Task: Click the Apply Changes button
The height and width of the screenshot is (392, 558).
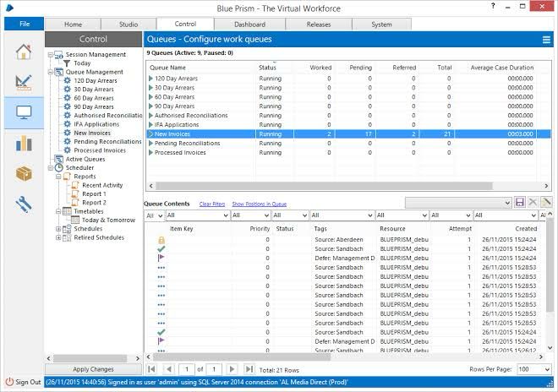Action: (93, 370)
